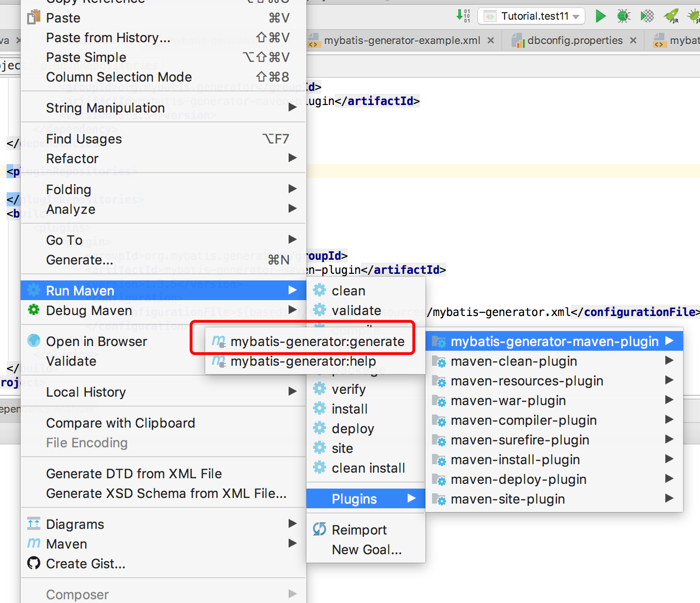
Task: Select Column Selection Mode entry
Action: tap(163, 77)
